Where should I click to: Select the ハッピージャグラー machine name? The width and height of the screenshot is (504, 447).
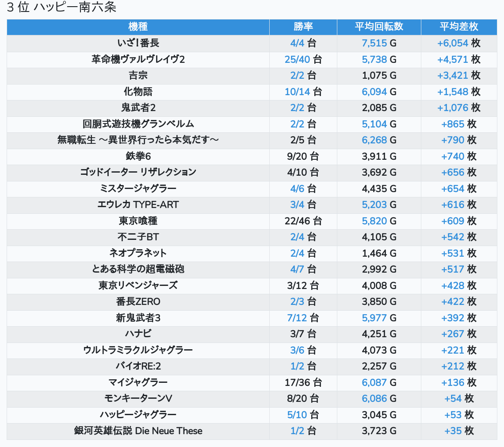(x=138, y=415)
